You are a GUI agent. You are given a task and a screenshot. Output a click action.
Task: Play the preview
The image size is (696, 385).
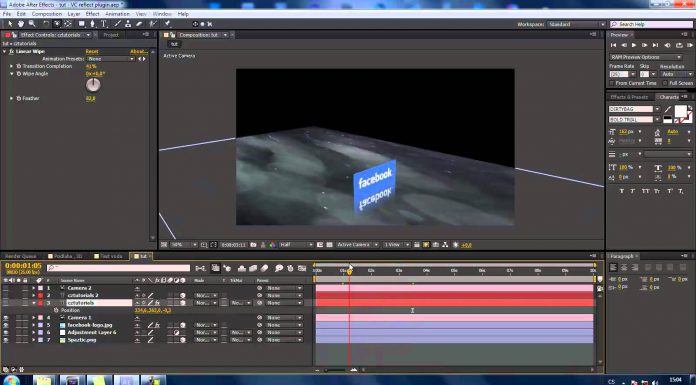click(634, 45)
